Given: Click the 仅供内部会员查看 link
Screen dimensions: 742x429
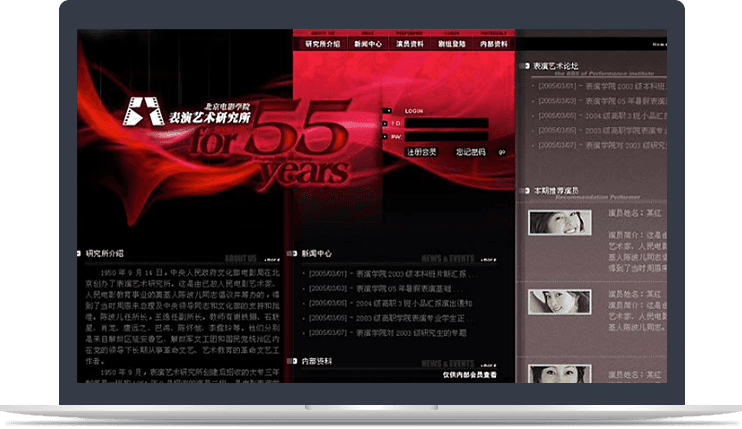Looking at the screenshot, I should click(469, 375).
